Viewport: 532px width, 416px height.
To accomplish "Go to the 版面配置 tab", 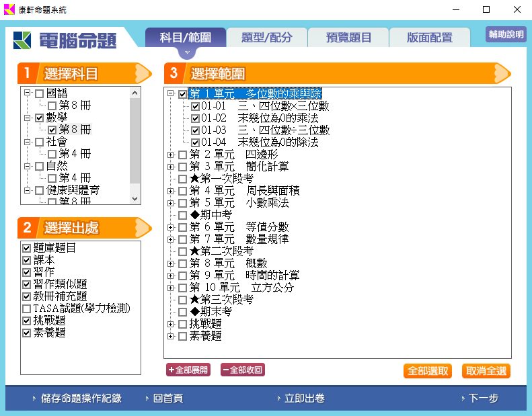I will (x=430, y=37).
